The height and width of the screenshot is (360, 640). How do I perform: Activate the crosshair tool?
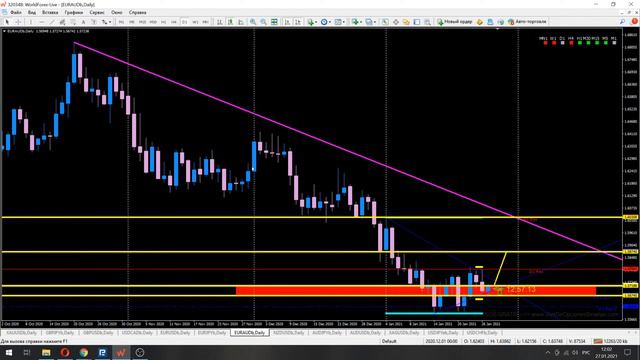tap(18, 22)
